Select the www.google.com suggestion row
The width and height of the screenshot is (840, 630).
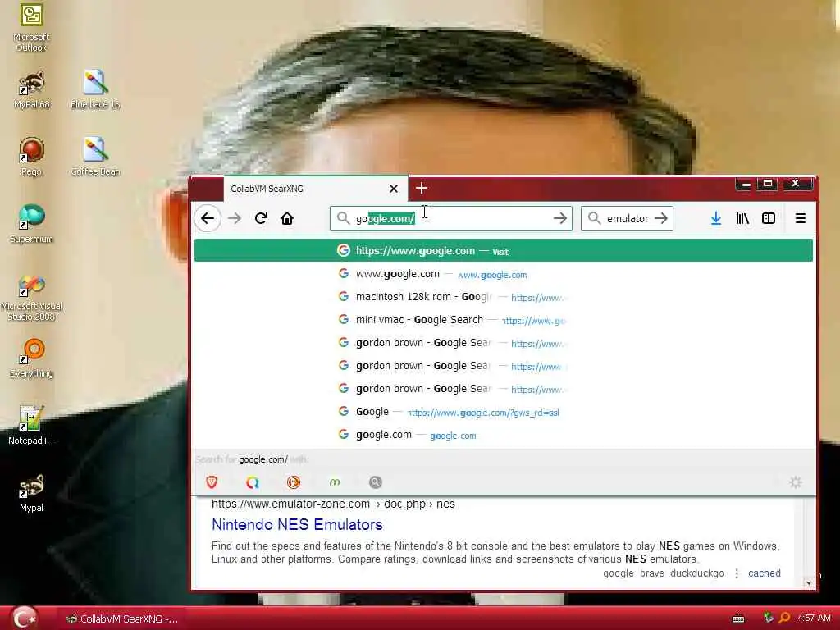[x=504, y=274]
